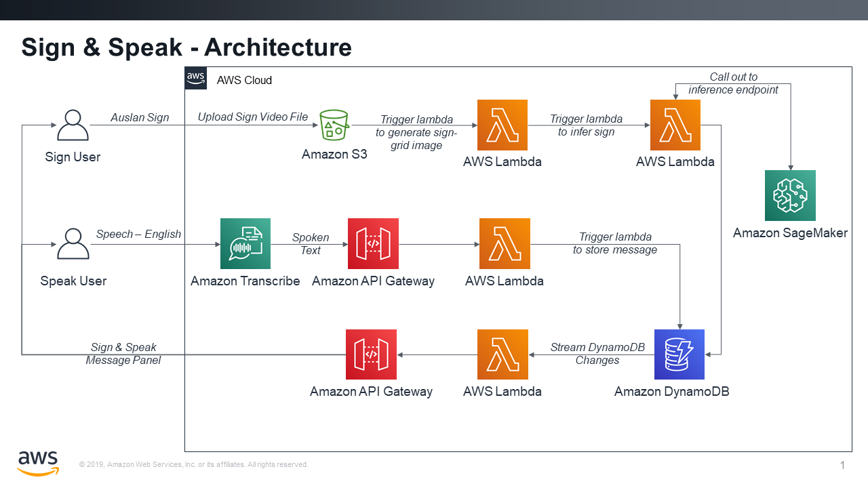
Task: Click 'Call out to inference endpoint' text
Action: pyautogui.click(x=733, y=83)
